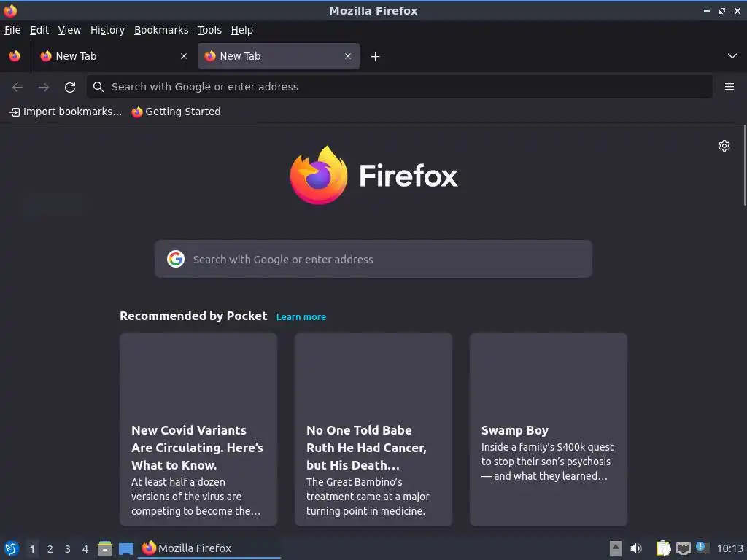Open the History menu
This screenshot has height=560, width=747.
pyautogui.click(x=107, y=30)
